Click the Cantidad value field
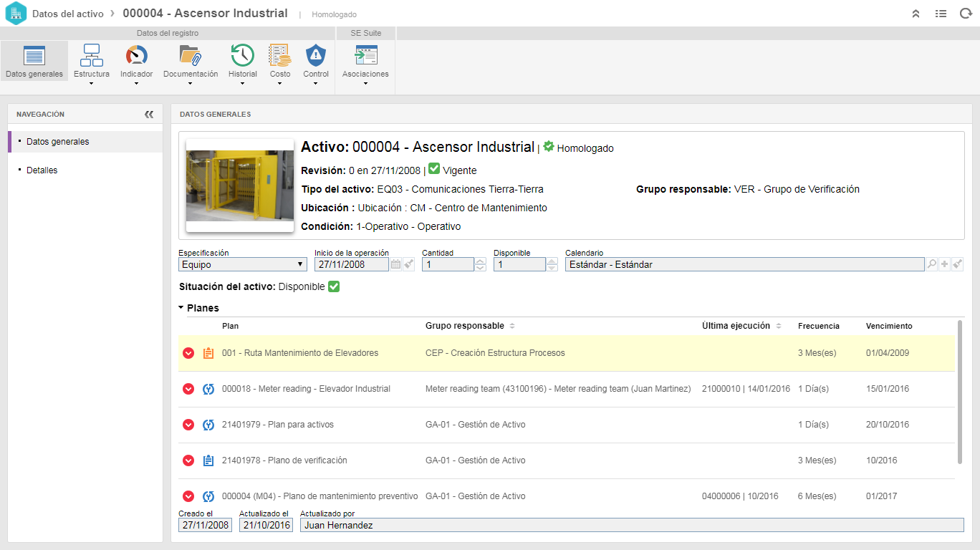 point(448,264)
